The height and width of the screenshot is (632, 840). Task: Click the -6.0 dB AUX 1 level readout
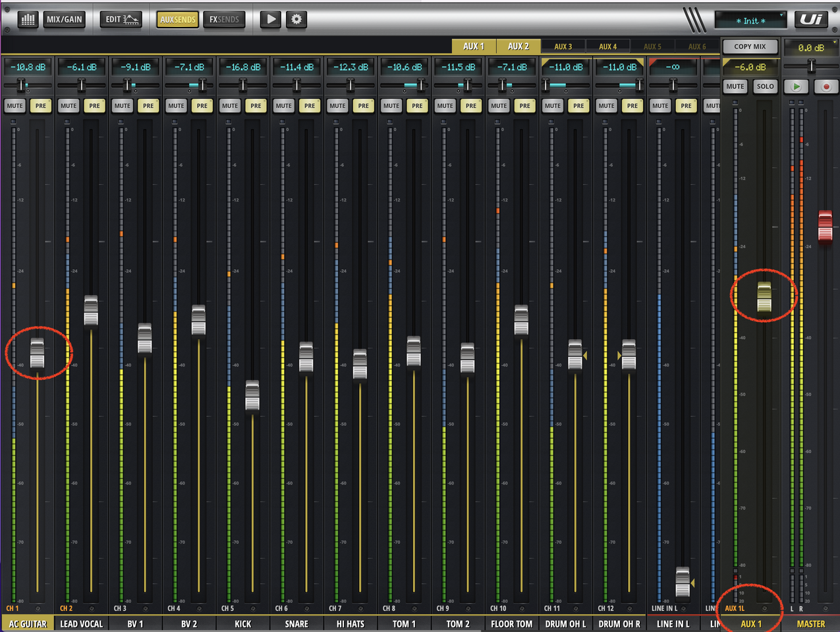[x=750, y=66]
